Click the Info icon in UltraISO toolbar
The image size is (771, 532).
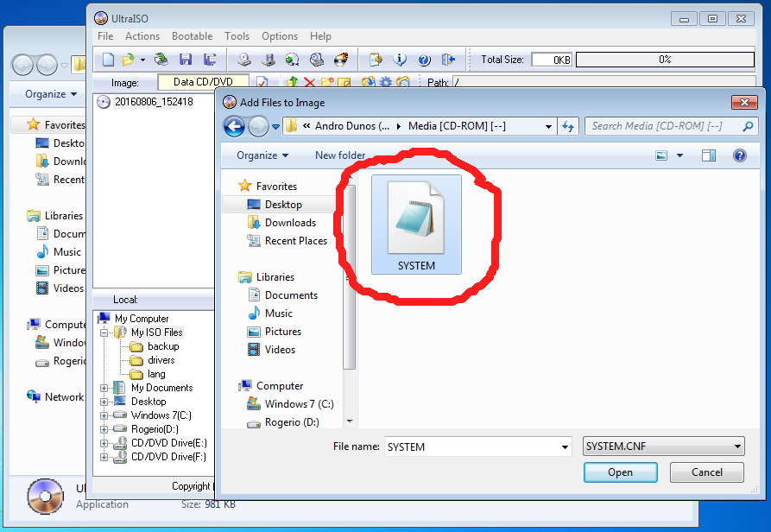pyautogui.click(x=400, y=60)
